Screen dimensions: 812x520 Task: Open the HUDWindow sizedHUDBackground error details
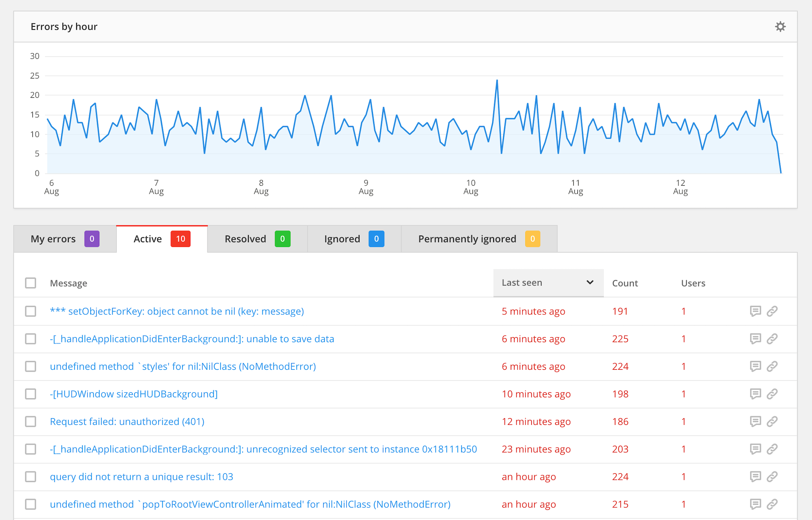click(134, 394)
